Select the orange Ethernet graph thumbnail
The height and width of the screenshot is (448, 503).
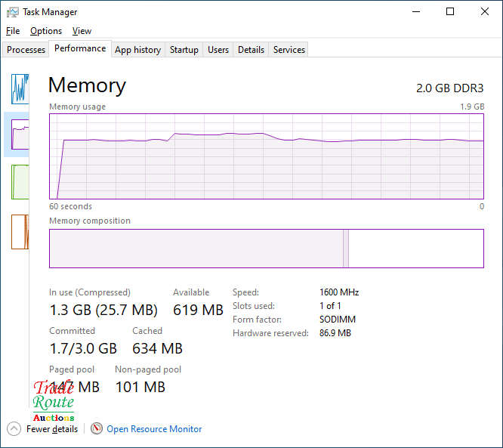pos(20,232)
